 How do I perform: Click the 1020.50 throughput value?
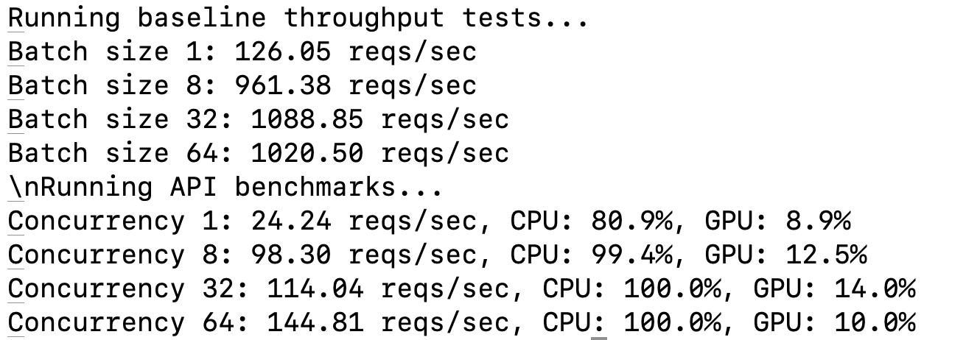pos(380,153)
